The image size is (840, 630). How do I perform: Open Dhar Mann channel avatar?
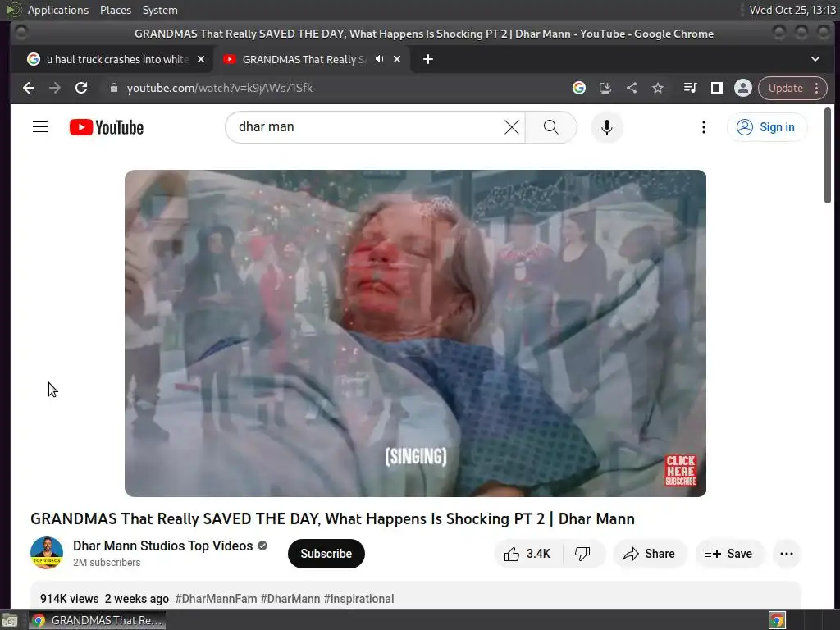[x=47, y=553]
